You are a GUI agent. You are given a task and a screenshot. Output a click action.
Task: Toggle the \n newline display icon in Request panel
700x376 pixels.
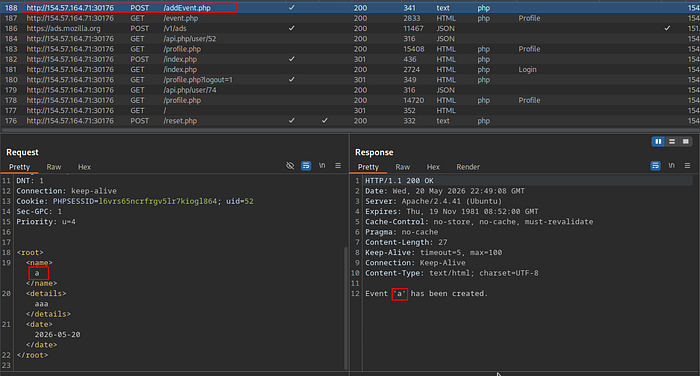[322, 166]
